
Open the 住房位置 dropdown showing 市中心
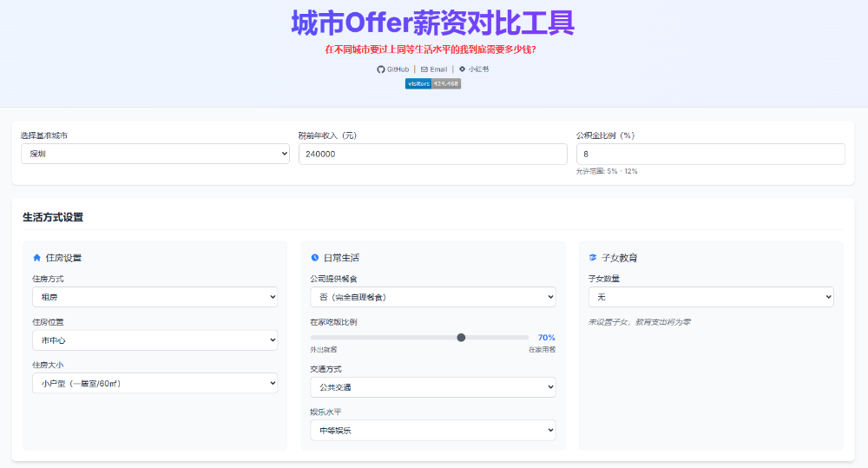[x=155, y=340]
